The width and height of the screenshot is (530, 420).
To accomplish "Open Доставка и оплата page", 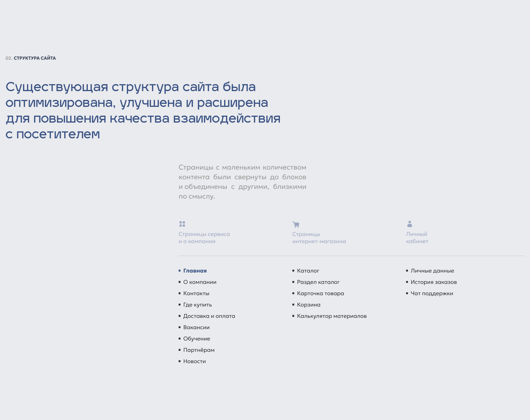I will point(209,316).
